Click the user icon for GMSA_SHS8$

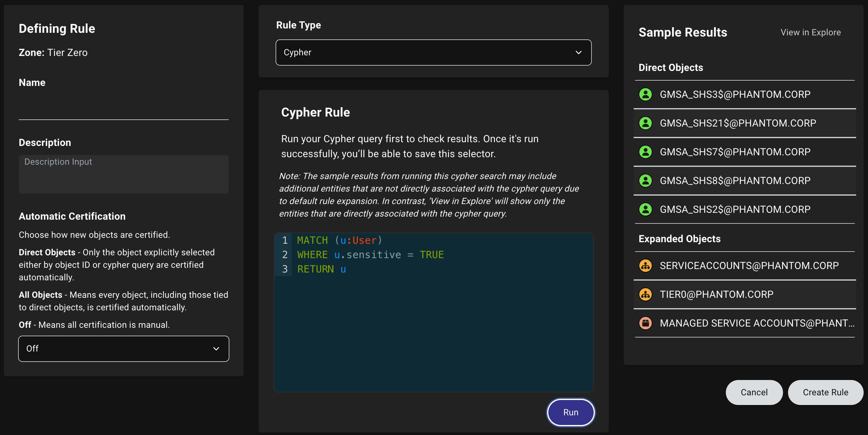tap(646, 180)
